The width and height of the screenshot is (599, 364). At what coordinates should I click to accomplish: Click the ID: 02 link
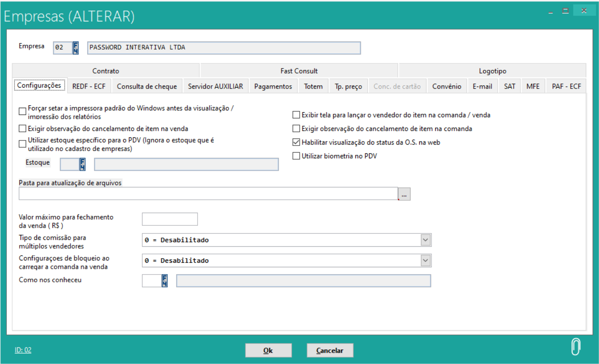coord(23,350)
